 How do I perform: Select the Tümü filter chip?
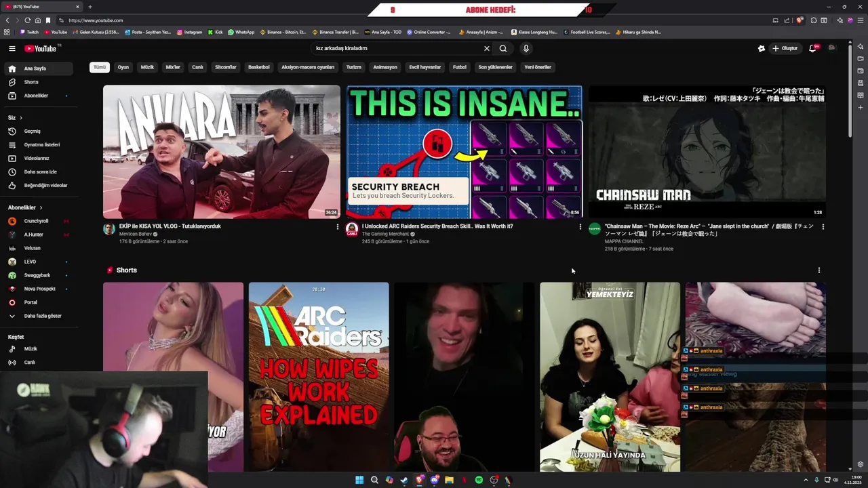(100, 67)
